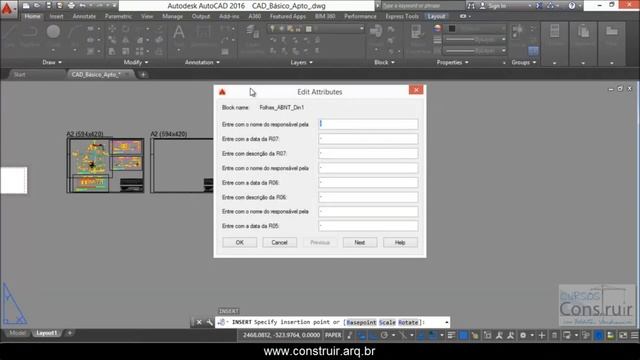Click the search keyword or phrase box
The image size is (640, 360).
coord(422,6)
